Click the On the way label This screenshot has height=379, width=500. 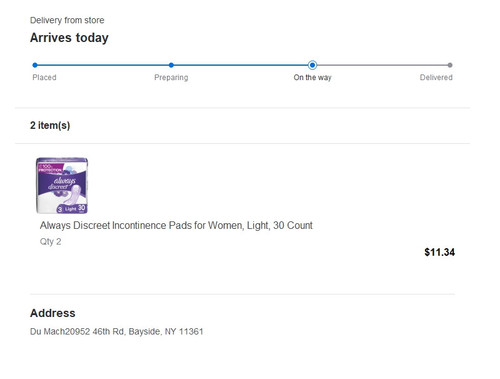click(x=312, y=77)
